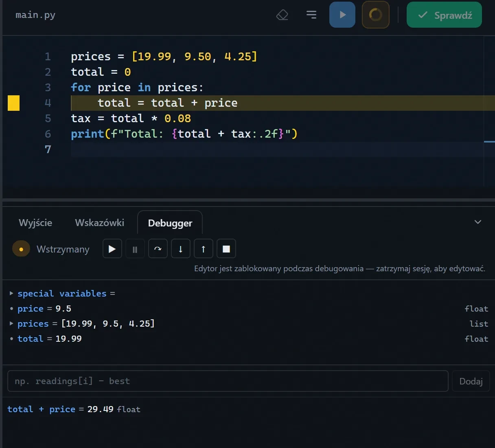Click the tax = total * 0.08 line

(131, 119)
